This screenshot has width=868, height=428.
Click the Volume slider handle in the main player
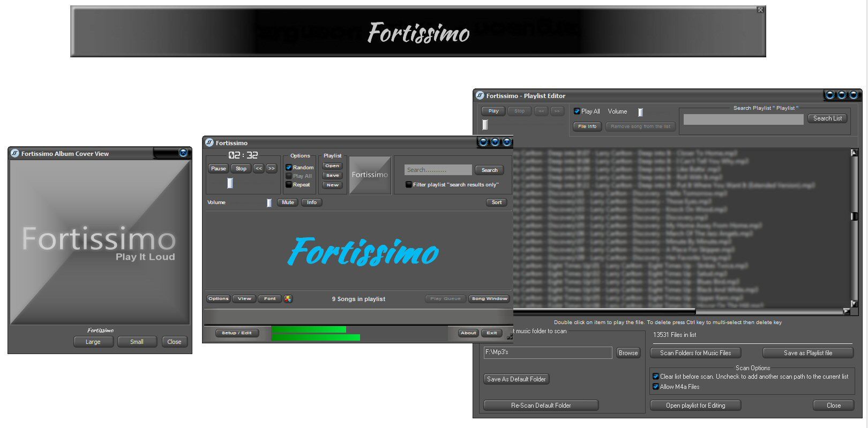[x=269, y=202]
